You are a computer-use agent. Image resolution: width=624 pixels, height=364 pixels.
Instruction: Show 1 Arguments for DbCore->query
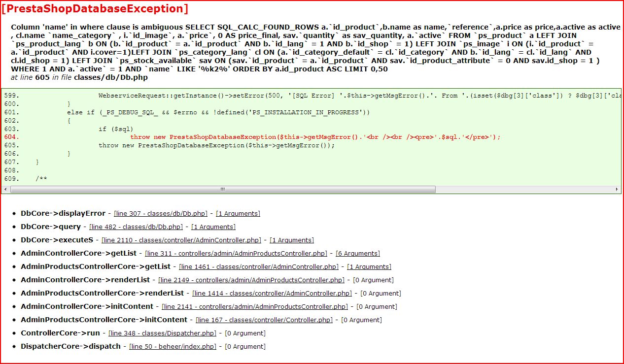coord(213,227)
